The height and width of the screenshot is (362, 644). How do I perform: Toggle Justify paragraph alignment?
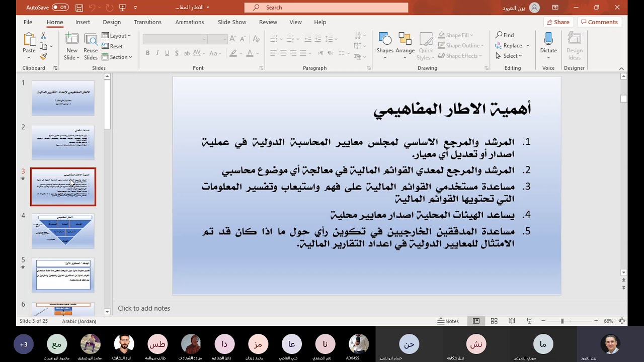303,53
